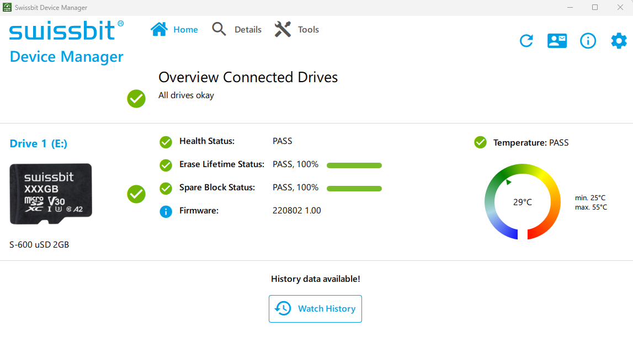
Task: Click the Drive 1 overall status checkmark
Action: 136,194
